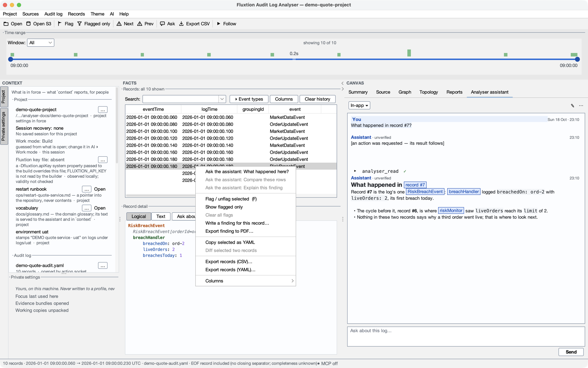
Task: Go to Prev warning record
Action: [146, 24]
